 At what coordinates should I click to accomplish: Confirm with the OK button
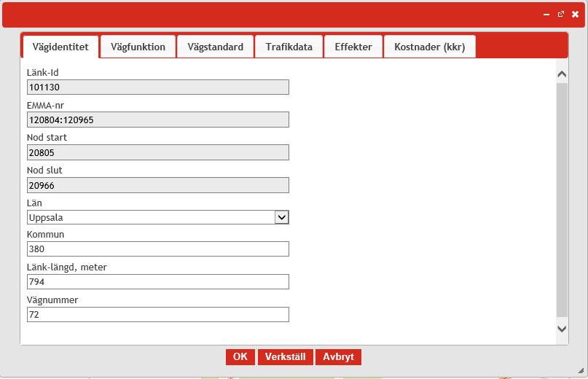pos(240,357)
